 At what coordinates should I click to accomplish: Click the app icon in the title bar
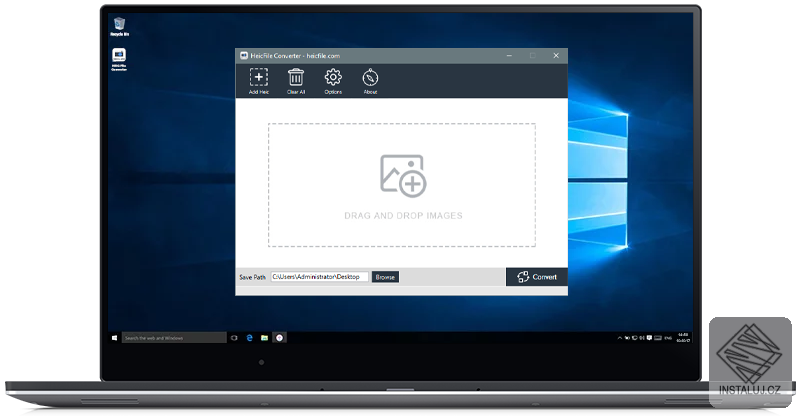[x=244, y=56]
